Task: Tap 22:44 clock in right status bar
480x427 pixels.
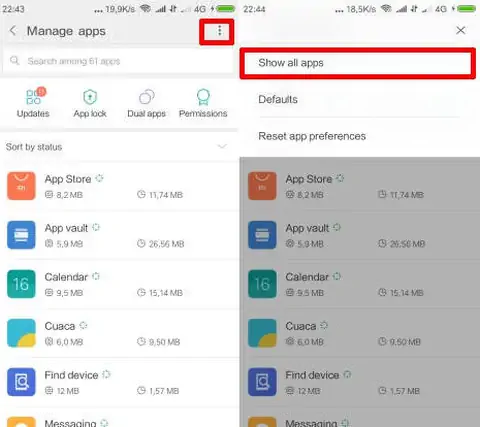Action: pos(254,9)
